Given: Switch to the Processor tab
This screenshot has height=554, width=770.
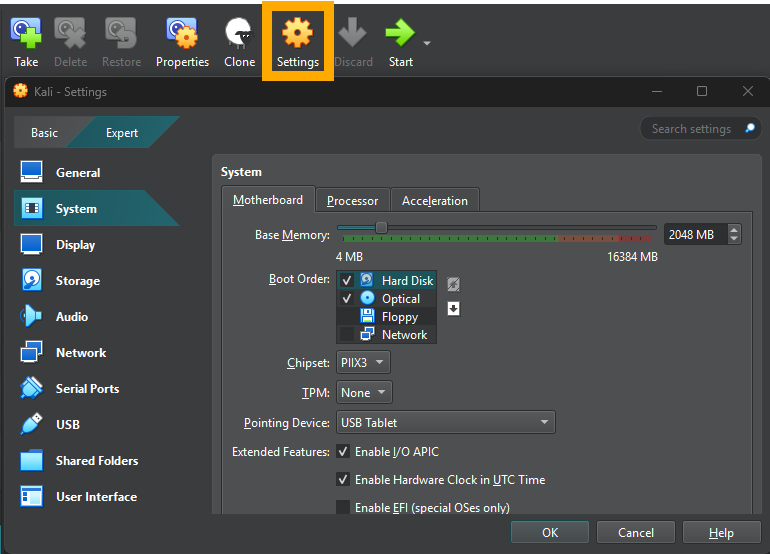Looking at the screenshot, I should [x=353, y=200].
